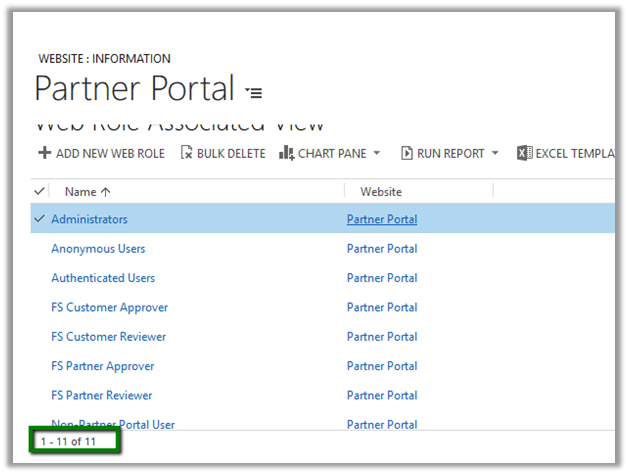This screenshot has height=475, width=628.
Task: Expand the Chart Pane dropdown arrow
Action: (377, 153)
